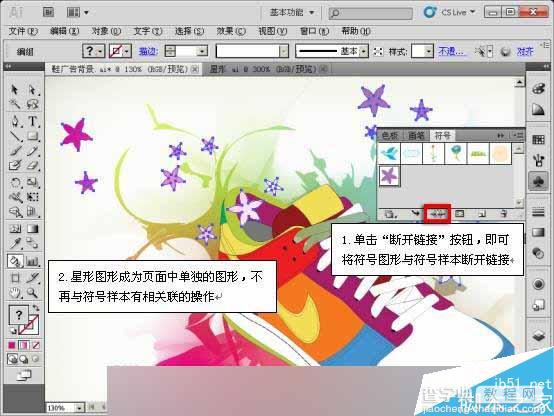The width and height of the screenshot is (554, 416).
Task: Click the 描边 stroke link
Action: pyautogui.click(x=148, y=52)
